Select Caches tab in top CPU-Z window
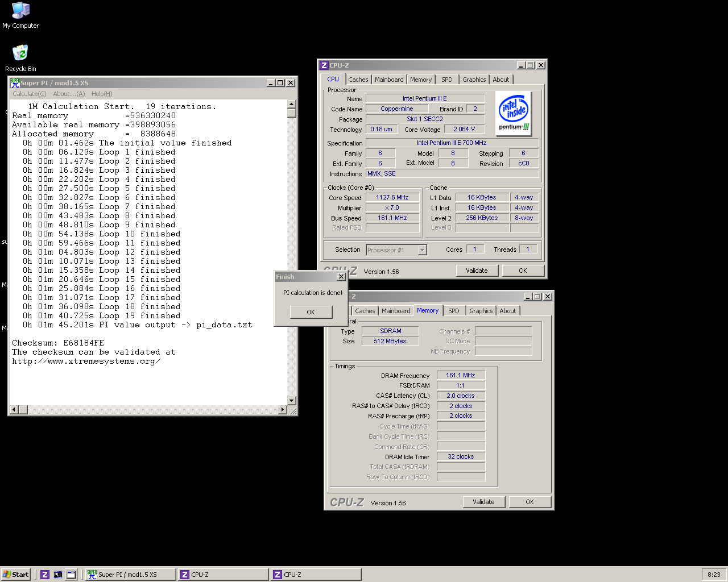Screen dimensions: 728x582 [x=358, y=80]
